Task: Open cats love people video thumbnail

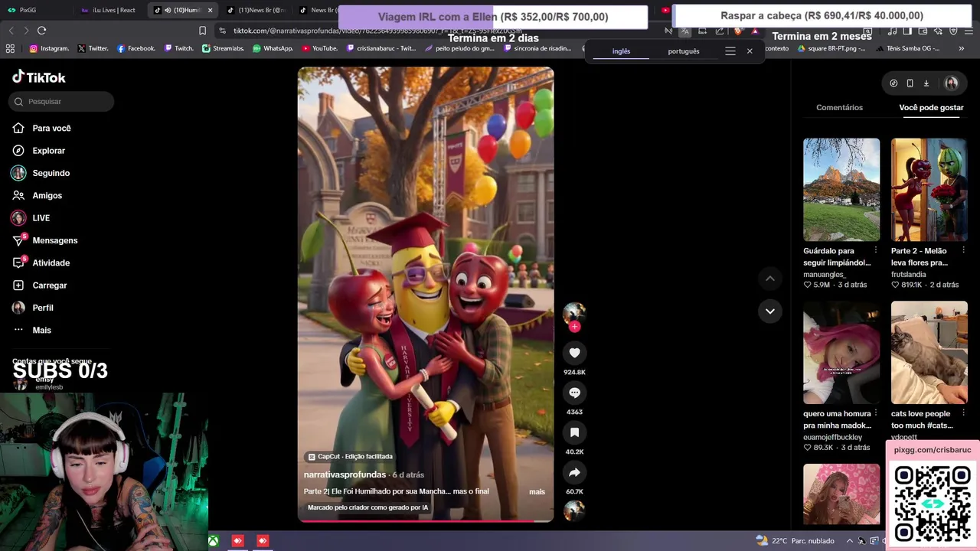Action: (x=929, y=353)
